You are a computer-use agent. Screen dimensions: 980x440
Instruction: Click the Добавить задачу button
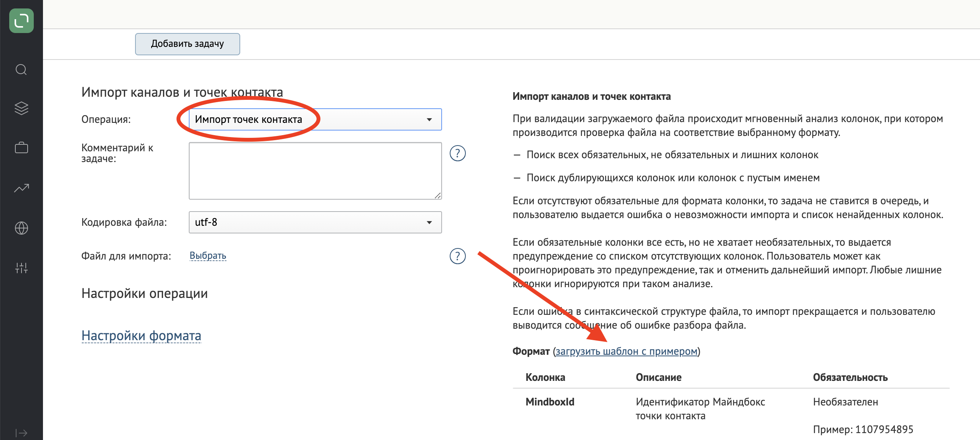coord(188,44)
